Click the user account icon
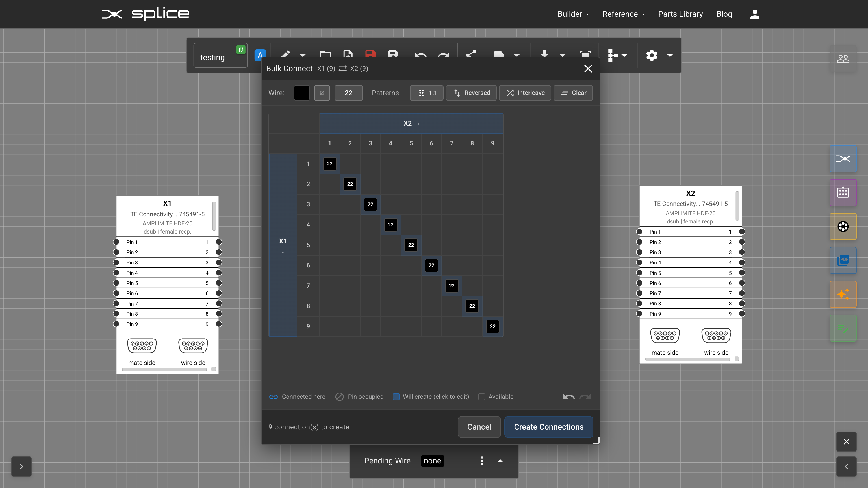 pyautogui.click(x=755, y=14)
